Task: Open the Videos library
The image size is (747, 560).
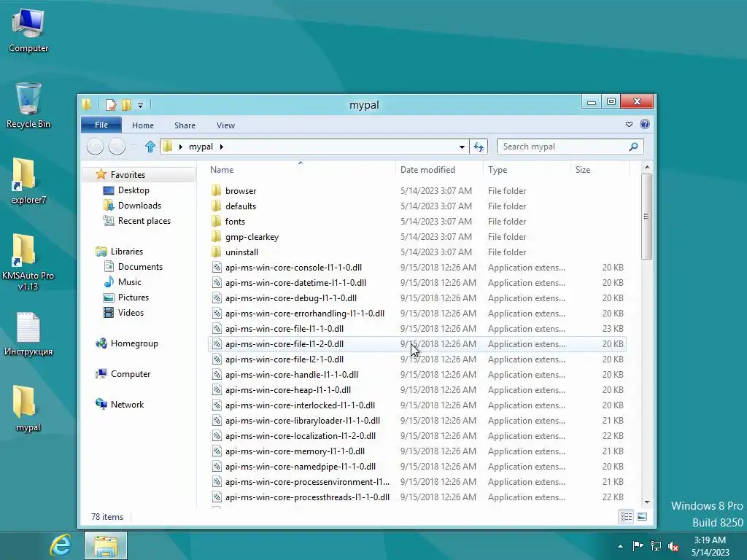Action: 131,312
